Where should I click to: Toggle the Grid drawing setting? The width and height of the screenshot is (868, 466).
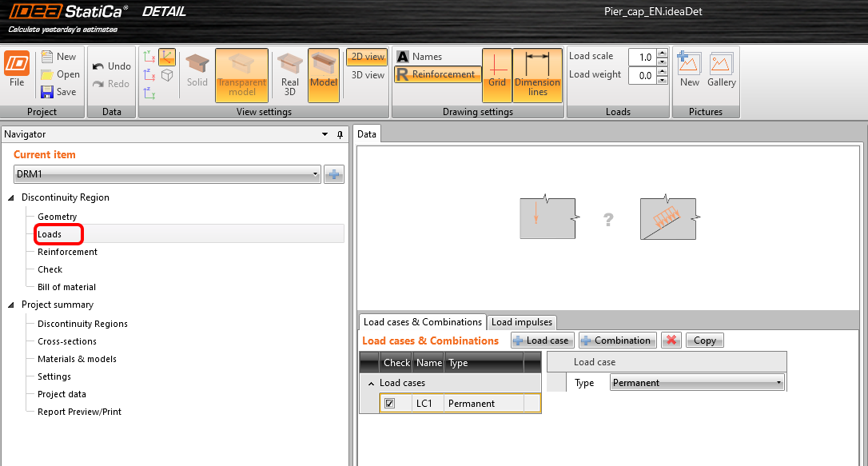click(x=497, y=75)
